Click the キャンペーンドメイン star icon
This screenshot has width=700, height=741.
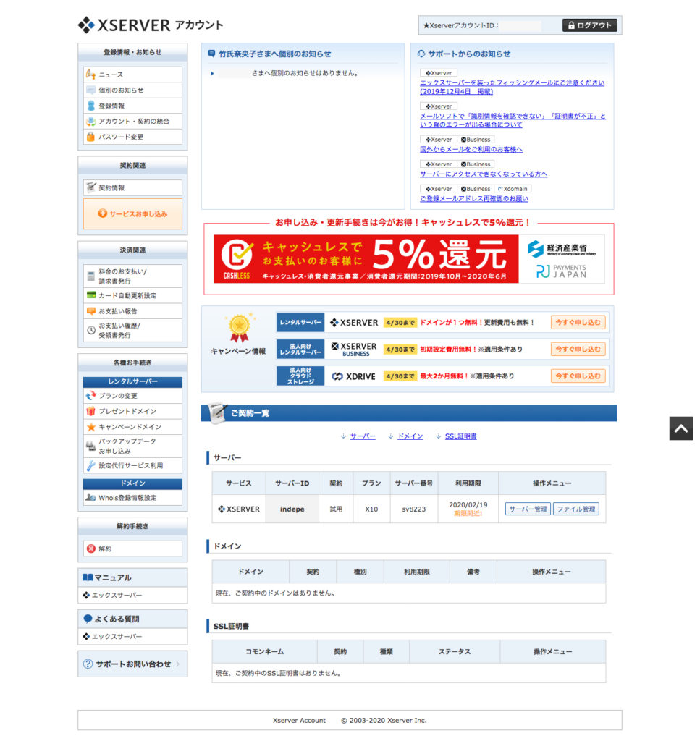click(x=91, y=427)
